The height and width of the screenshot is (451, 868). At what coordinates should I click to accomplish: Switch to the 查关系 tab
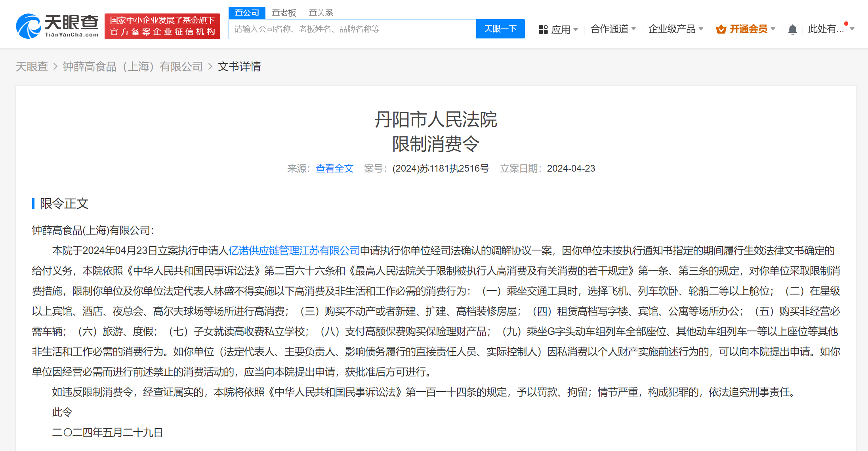320,12
